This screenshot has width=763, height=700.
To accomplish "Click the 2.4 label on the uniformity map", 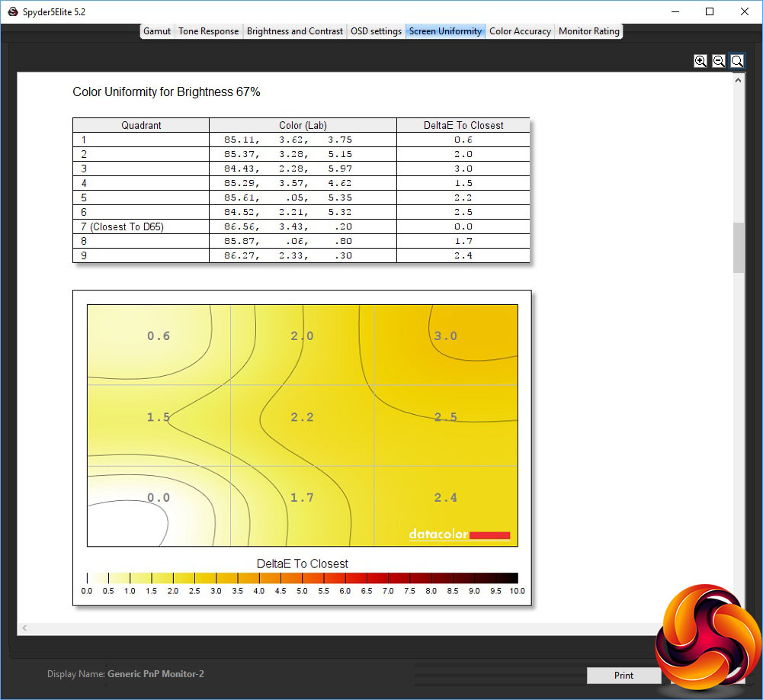I will pyautogui.click(x=446, y=497).
